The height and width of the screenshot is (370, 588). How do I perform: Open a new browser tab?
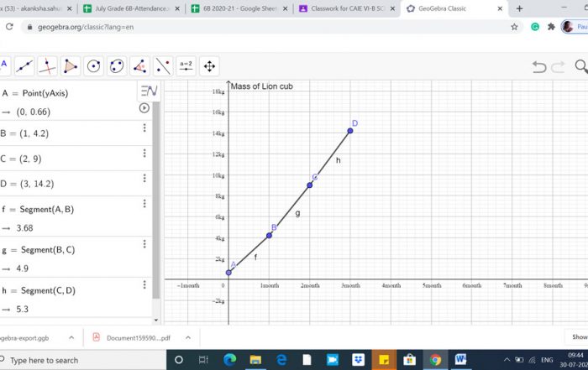519,8
